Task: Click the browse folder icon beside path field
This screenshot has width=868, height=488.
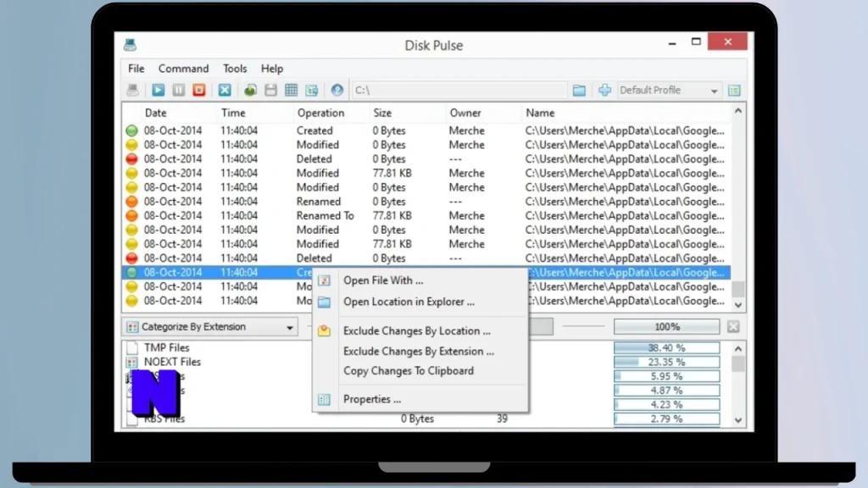Action: (579, 90)
